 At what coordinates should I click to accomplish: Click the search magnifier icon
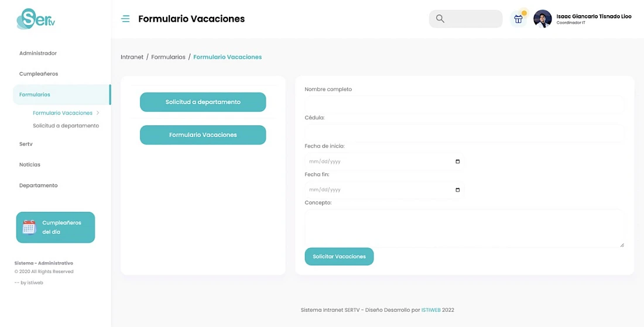pyautogui.click(x=440, y=19)
